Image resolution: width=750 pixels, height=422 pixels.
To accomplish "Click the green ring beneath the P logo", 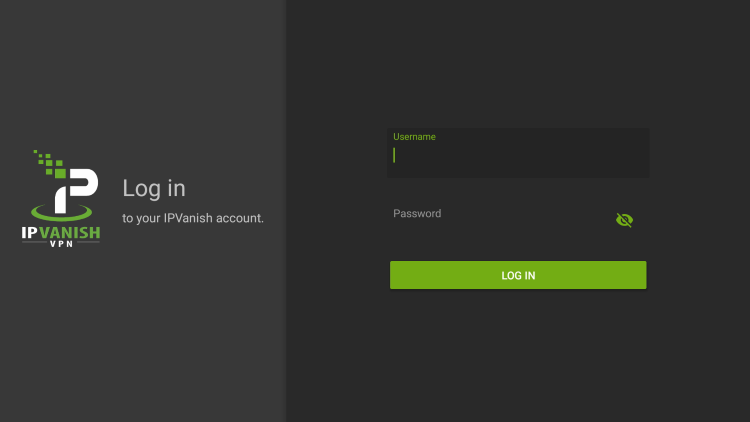I will click(61, 212).
